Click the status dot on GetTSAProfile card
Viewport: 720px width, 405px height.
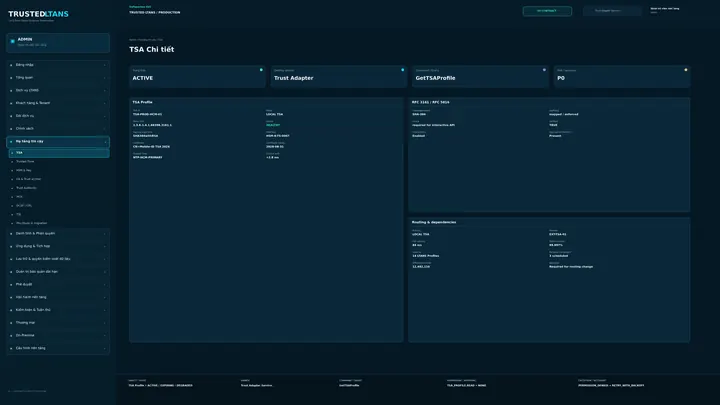(x=544, y=70)
